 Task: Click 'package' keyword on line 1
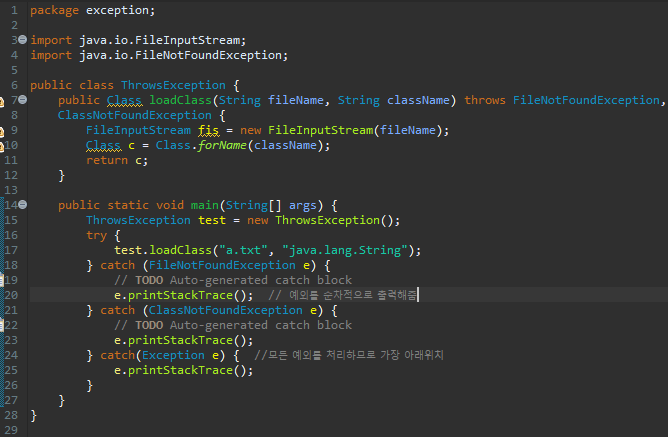click(55, 11)
